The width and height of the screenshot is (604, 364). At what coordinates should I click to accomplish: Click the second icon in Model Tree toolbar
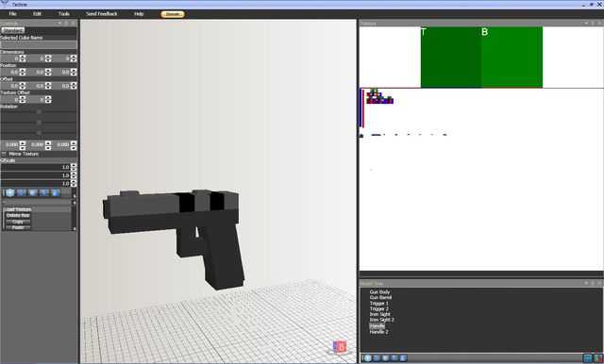(x=377, y=357)
